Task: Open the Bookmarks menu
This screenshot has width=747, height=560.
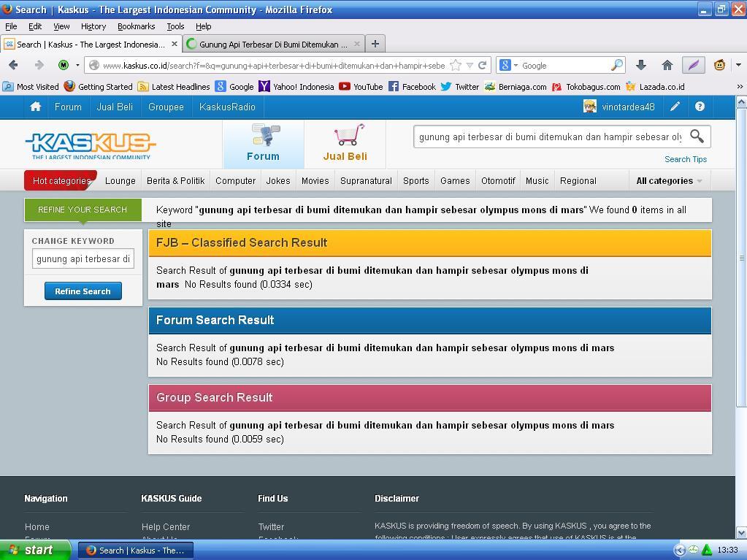Action: pyautogui.click(x=137, y=26)
